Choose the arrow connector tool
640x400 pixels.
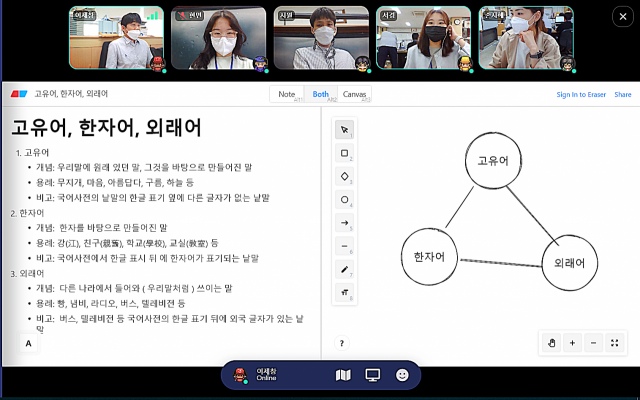(x=344, y=223)
